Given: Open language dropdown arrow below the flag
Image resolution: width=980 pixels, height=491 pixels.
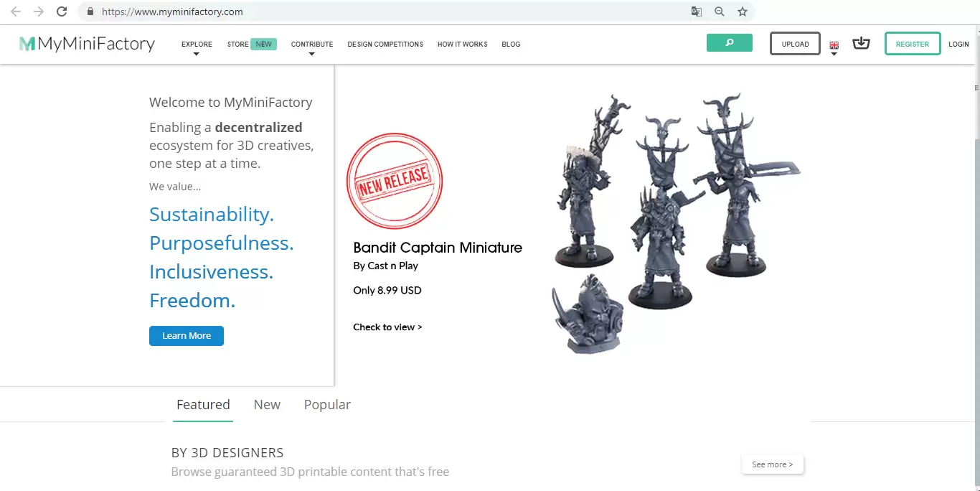Looking at the screenshot, I should coord(834,54).
